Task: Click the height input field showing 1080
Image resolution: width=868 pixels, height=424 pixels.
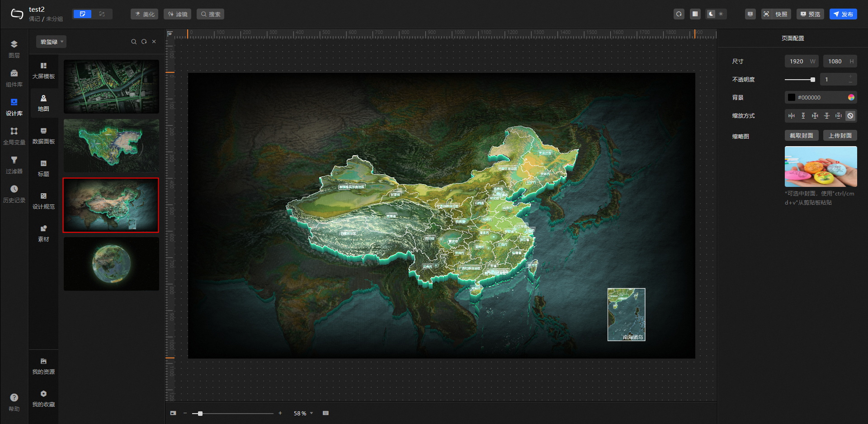Action: pyautogui.click(x=840, y=62)
